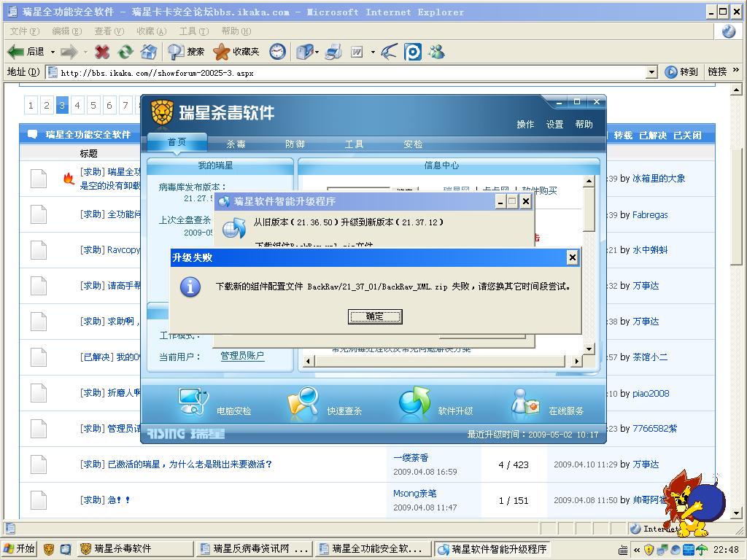Click the Messenger people icon in toolbar
The width and height of the screenshot is (747, 560).
click(436, 52)
